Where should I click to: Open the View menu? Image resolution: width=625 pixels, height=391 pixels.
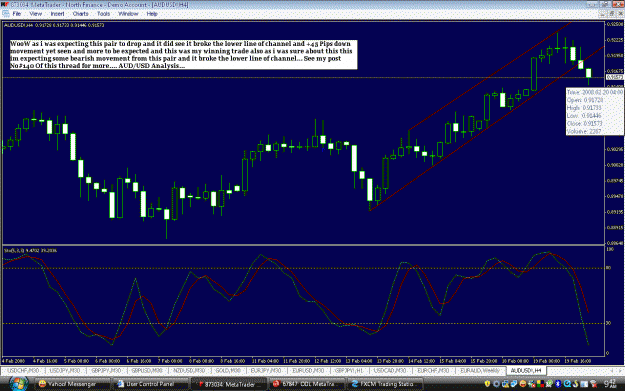click(35, 14)
